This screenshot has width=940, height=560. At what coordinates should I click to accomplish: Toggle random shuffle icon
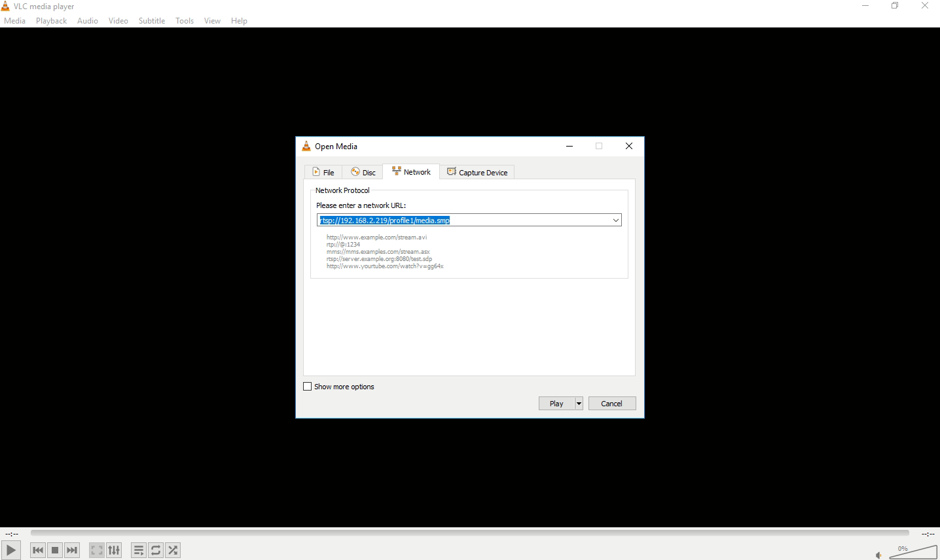(x=173, y=550)
